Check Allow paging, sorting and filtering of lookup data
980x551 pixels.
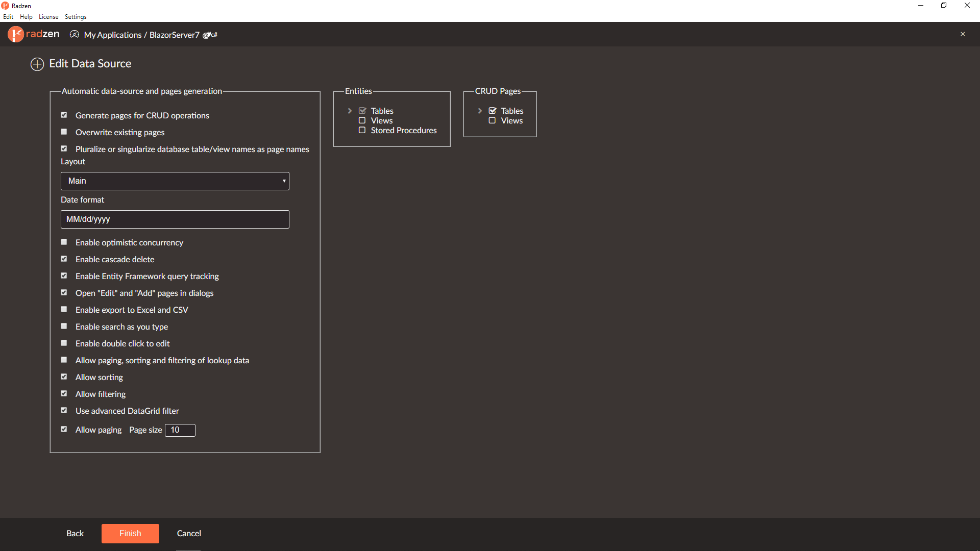[64, 360]
